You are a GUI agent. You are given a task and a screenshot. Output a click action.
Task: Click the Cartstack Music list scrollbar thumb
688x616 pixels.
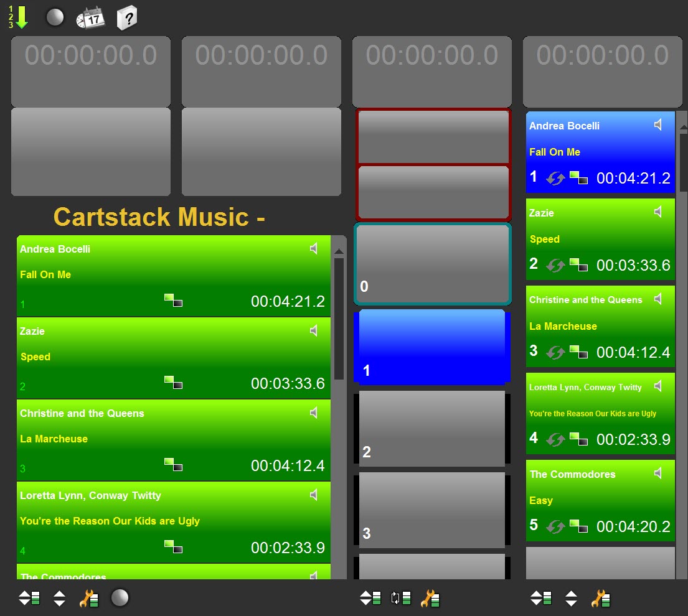point(339,319)
